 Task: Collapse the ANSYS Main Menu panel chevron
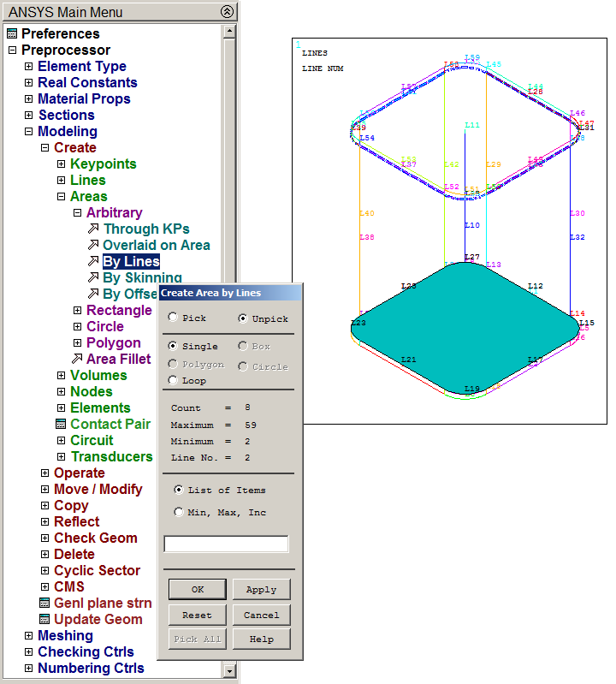pos(227,11)
